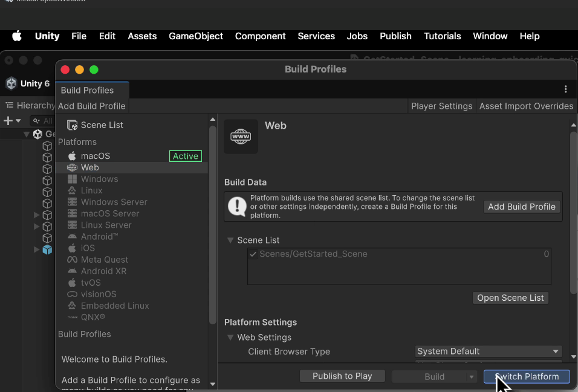Image resolution: width=578 pixels, height=392 pixels.
Task: Open the Publish menu
Action: click(x=395, y=36)
